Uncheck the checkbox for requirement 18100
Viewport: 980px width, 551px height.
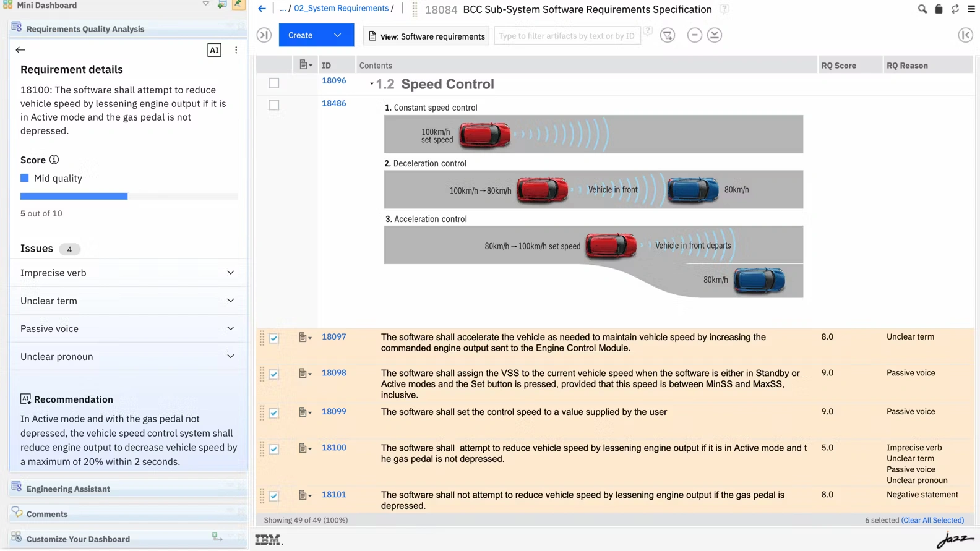(274, 449)
